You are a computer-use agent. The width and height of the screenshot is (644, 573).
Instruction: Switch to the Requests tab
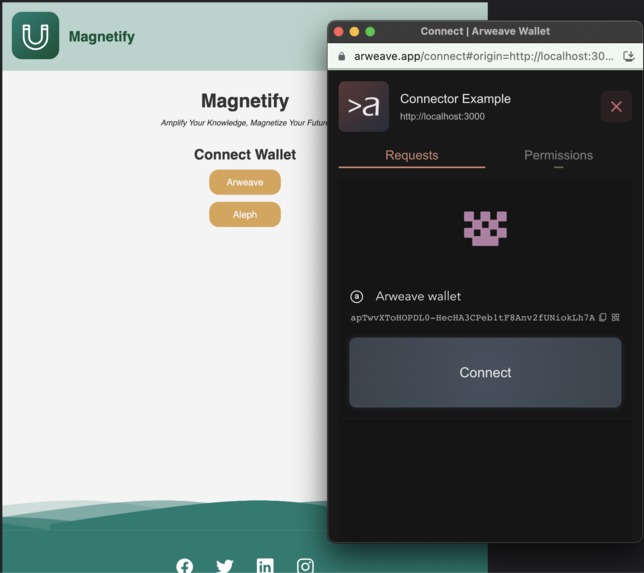tap(412, 155)
